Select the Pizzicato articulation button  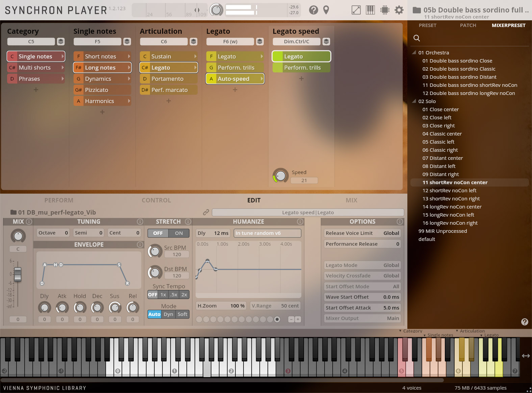tap(102, 90)
